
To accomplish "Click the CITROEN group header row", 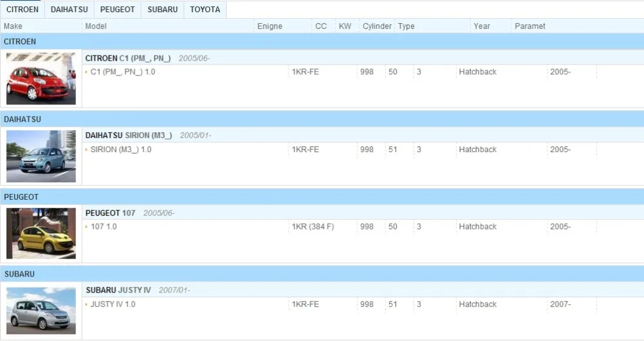I will point(322,41).
